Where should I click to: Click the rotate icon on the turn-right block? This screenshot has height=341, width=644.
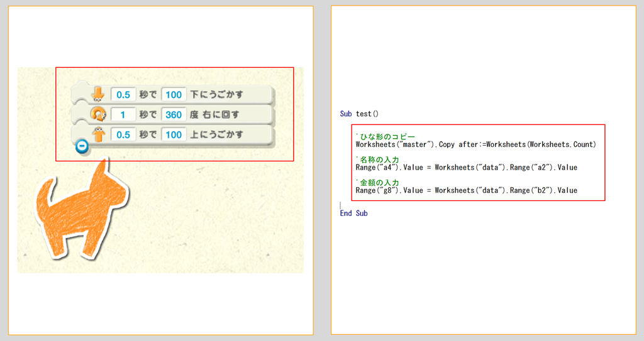coord(98,114)
